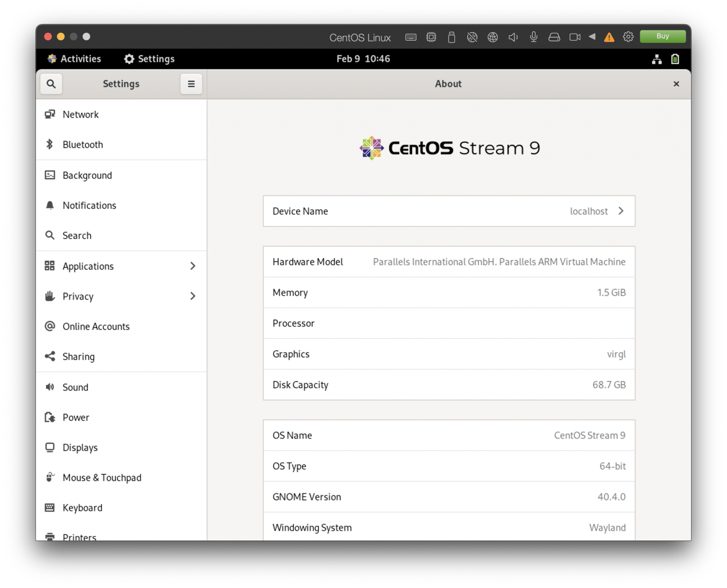This screenshot has height=588, width=727.
Task: Click the Background settings icon
Action: (50, 175)
